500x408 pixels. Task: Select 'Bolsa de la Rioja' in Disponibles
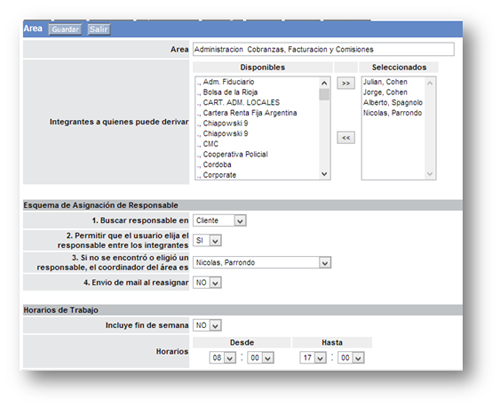coord(227,92)
